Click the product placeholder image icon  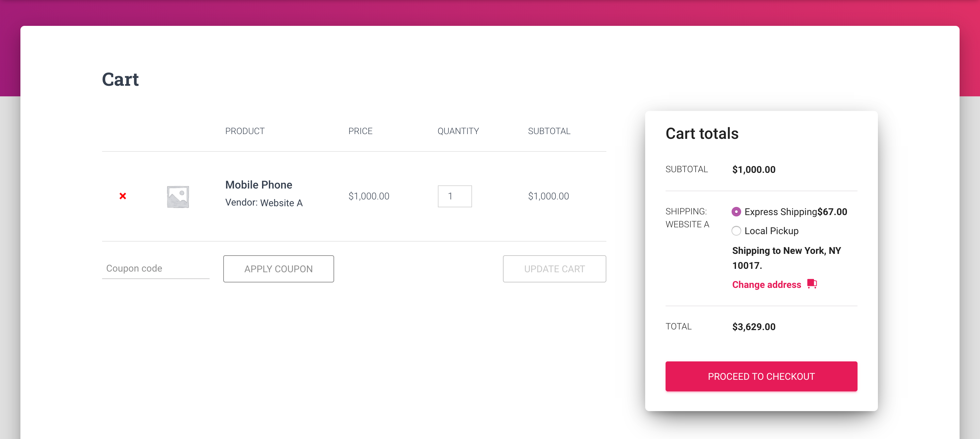click(178, 196)
